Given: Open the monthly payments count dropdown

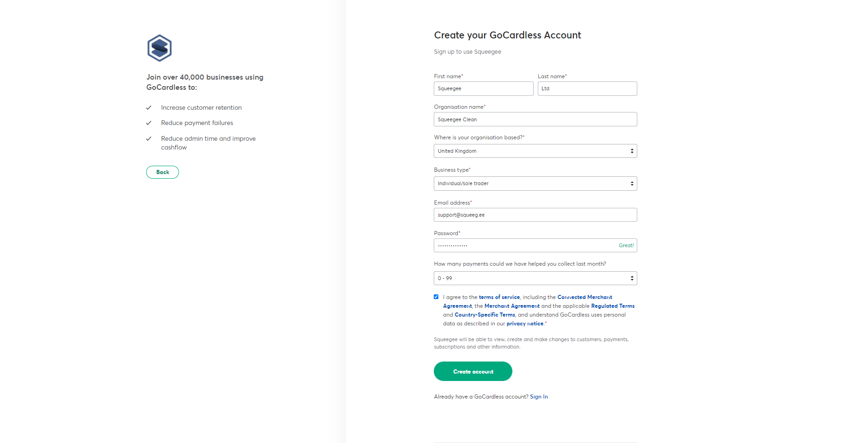Looking at the screenshot, I should (x=535, y=278).
